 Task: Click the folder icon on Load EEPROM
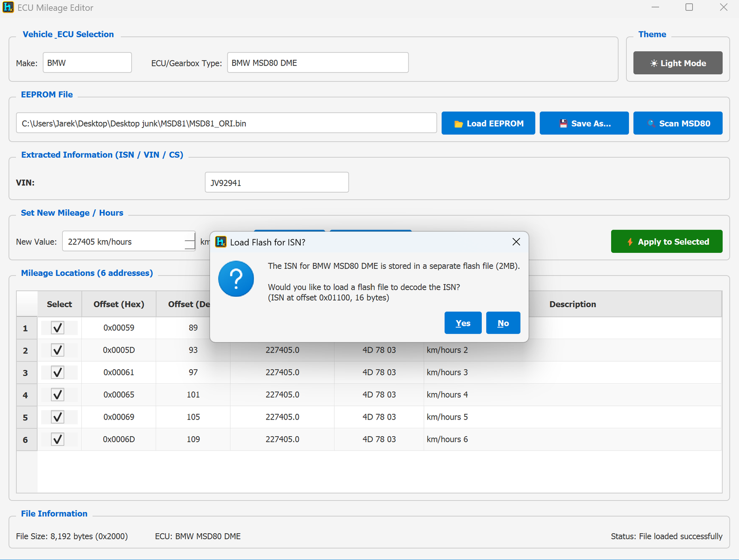[458, 124]
